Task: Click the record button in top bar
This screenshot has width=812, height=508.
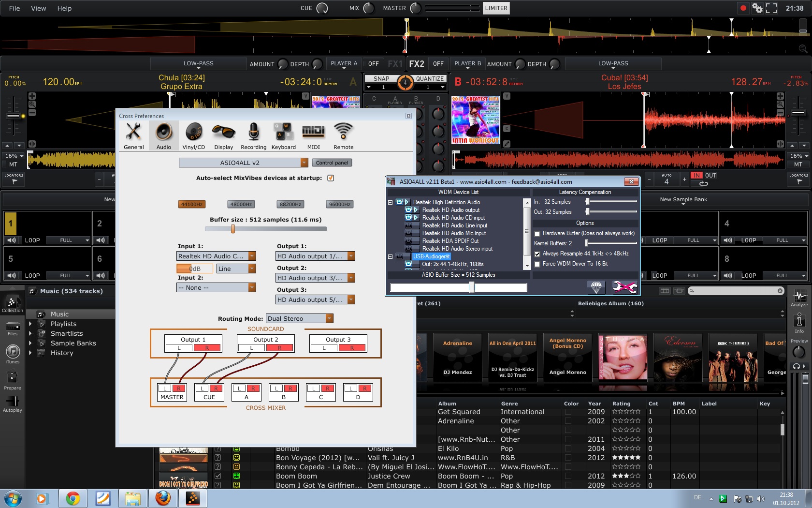Action: [x=743, y=8]
